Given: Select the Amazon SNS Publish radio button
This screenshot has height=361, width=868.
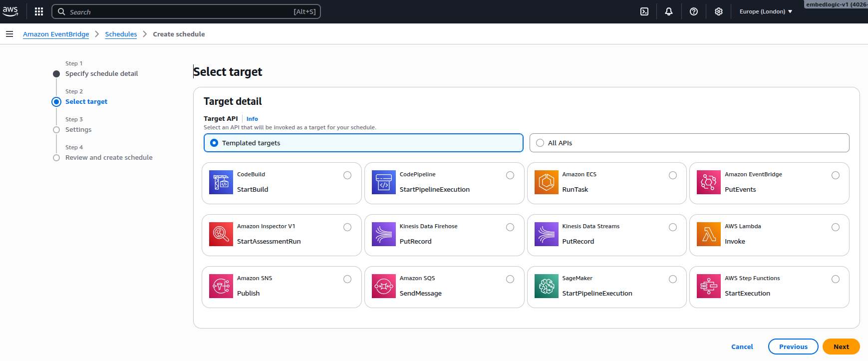Looking at the screenshot, I should click(x=347, y=279).
